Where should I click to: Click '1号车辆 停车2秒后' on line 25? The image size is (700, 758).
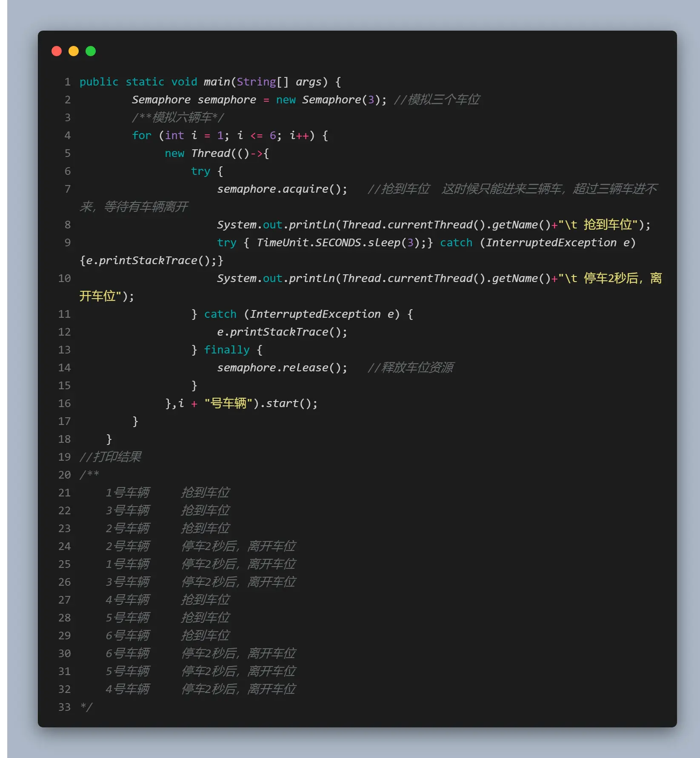[x=172, y=564]
